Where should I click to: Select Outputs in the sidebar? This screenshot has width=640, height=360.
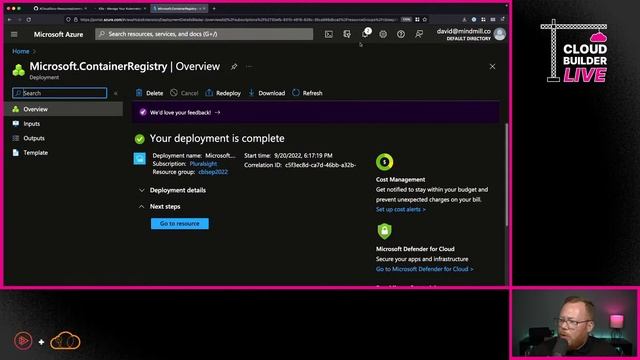[x=64, y=138]
